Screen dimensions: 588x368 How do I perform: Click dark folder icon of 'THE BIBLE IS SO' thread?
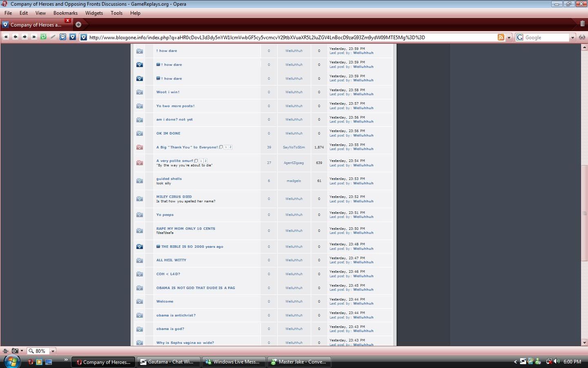tap(140, 247)
